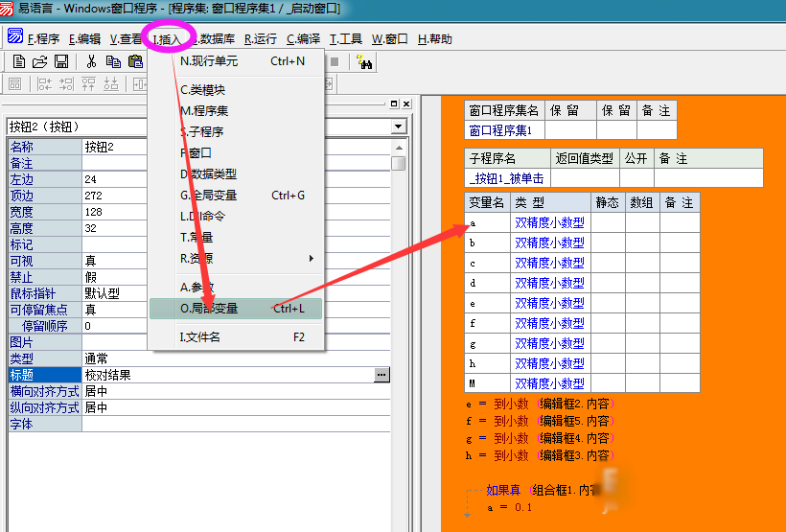Click the property panel scrollbar thumb

[x=398, y=162]
